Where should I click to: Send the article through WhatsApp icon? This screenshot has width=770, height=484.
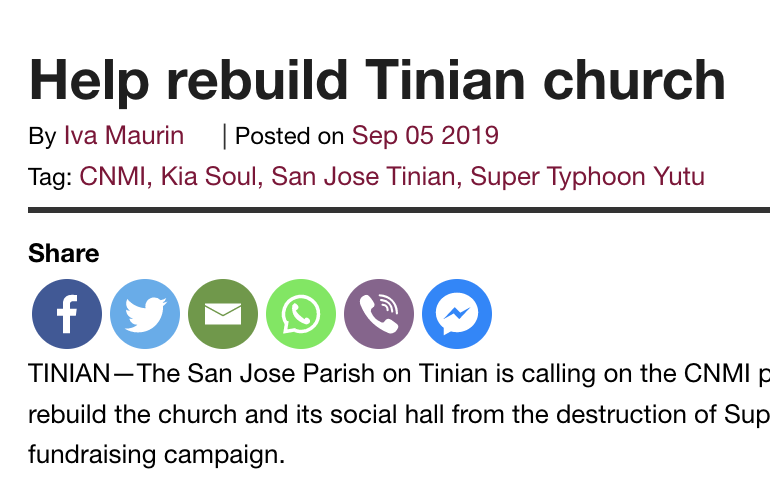(x=301, y=314)
